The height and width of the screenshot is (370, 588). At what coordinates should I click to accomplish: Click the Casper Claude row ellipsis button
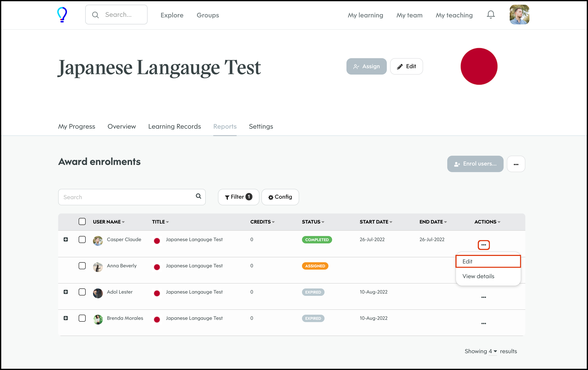click(484, 245)
